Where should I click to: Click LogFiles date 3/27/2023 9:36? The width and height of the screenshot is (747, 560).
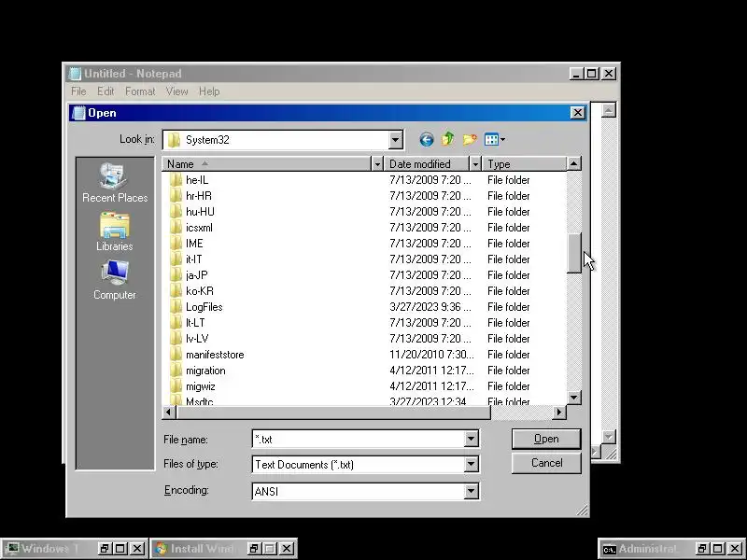tap(430, 307)
